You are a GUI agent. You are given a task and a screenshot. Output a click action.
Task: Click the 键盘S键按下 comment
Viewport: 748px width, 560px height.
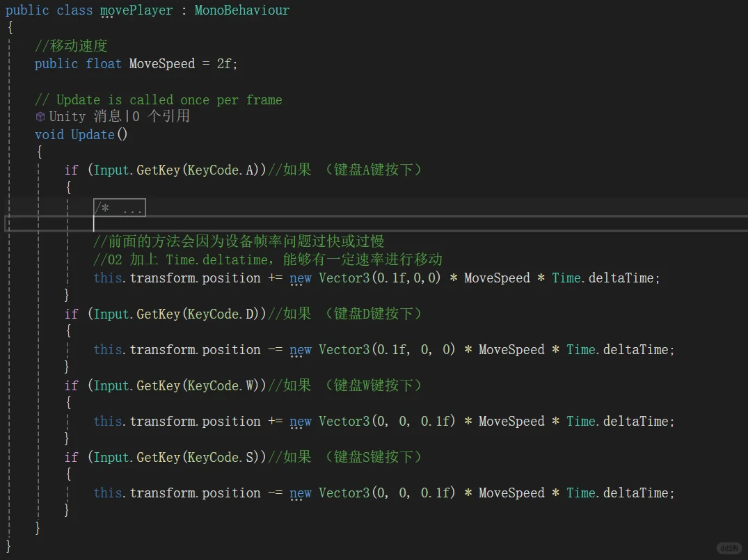373,456
